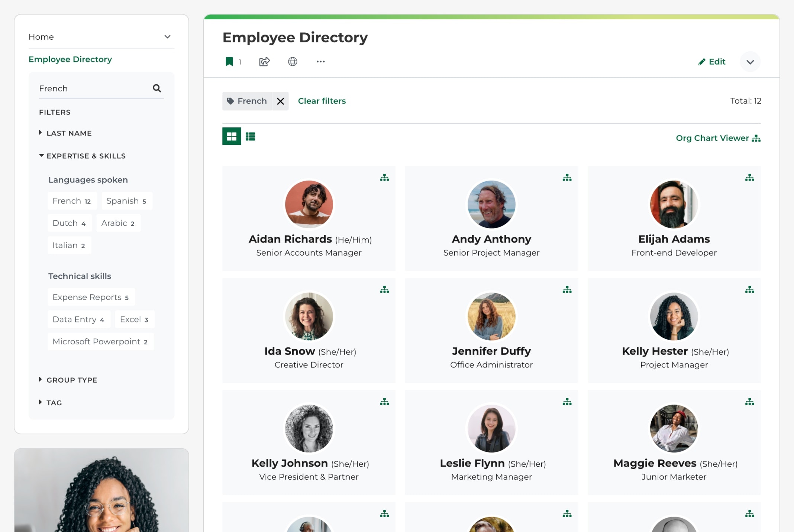
Task: Open org chart icon on Leslie Flynn card
Action: tap(567, 402)
